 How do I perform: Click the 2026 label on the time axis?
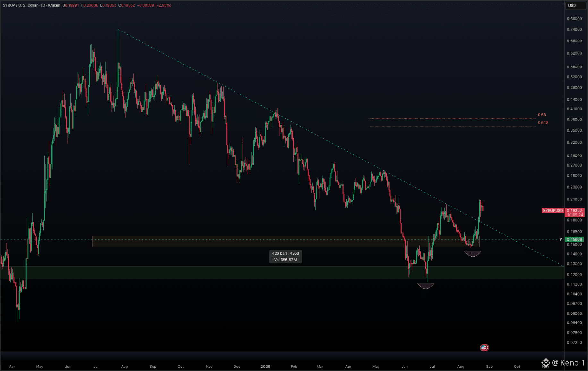pos(265,367)
